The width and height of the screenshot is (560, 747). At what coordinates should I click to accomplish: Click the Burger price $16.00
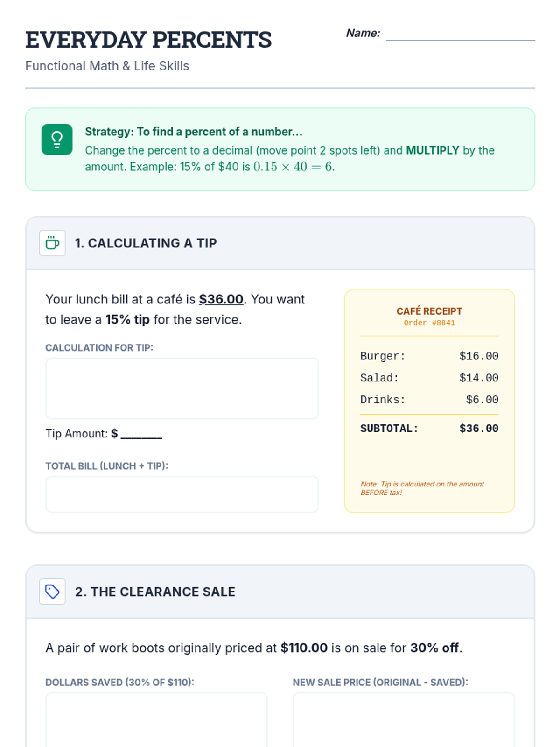point(479,356)
